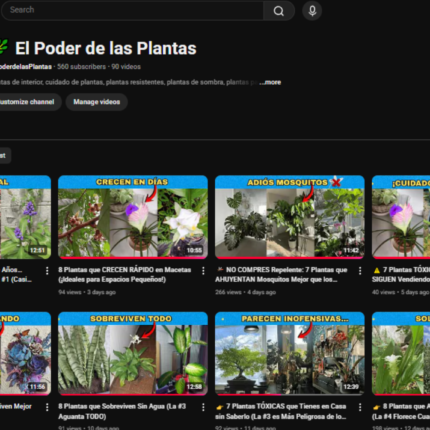The width and height of the screenshot is (430, 430).
Task: Click the search magnifier button
Action: (x=279, y=11)
